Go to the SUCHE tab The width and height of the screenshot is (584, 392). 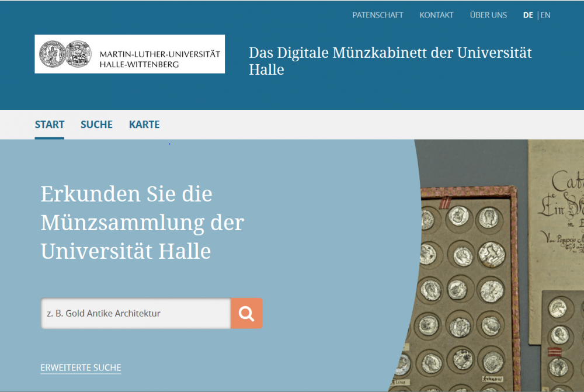point(96,124)
